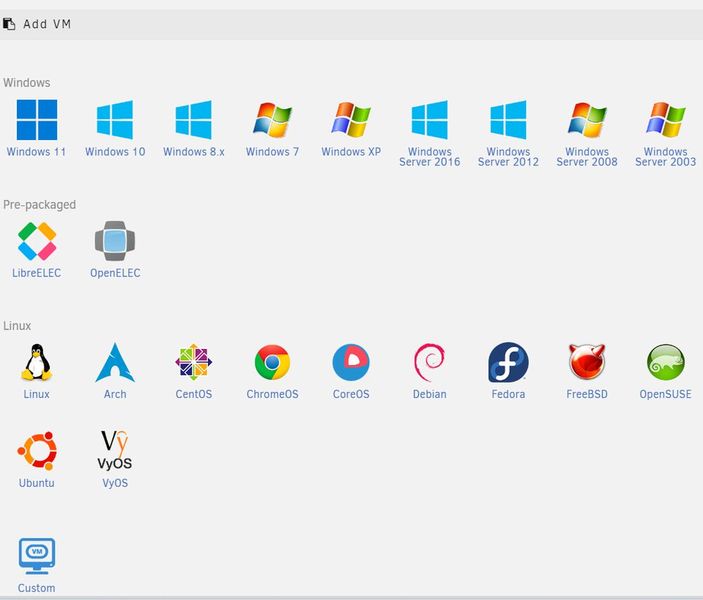Select the Windows 11 VM template icon

(x=37, y=120)
